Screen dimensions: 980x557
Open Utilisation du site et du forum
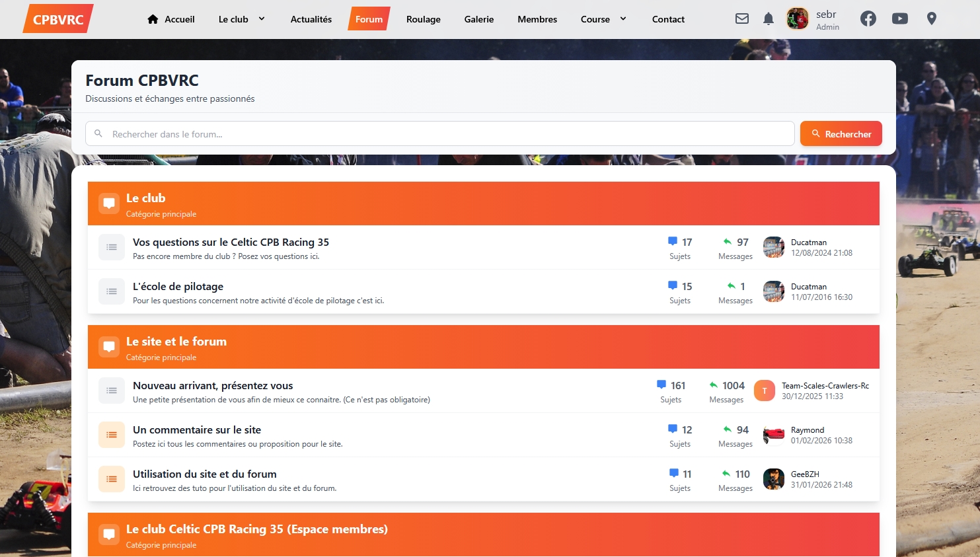point(205,474)
